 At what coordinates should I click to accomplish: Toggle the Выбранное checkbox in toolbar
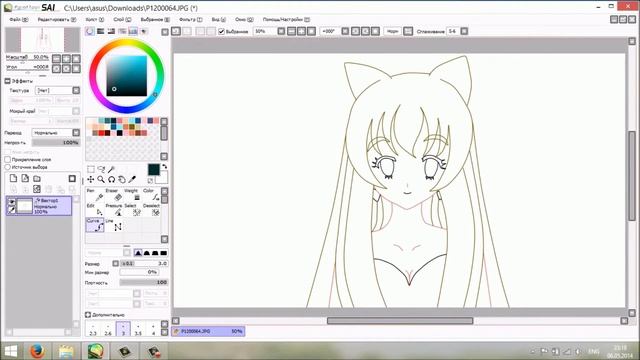(x=221, y=31)
